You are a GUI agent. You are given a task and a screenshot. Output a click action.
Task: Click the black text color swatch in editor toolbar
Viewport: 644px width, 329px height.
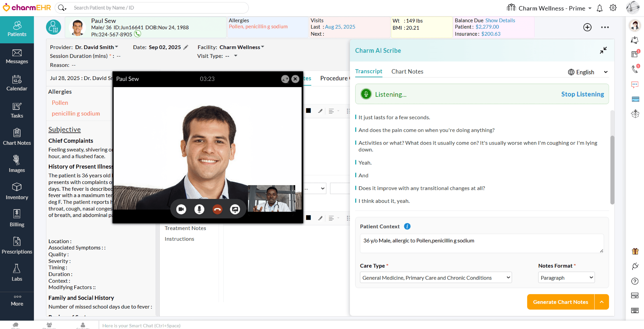pos(308,110)
